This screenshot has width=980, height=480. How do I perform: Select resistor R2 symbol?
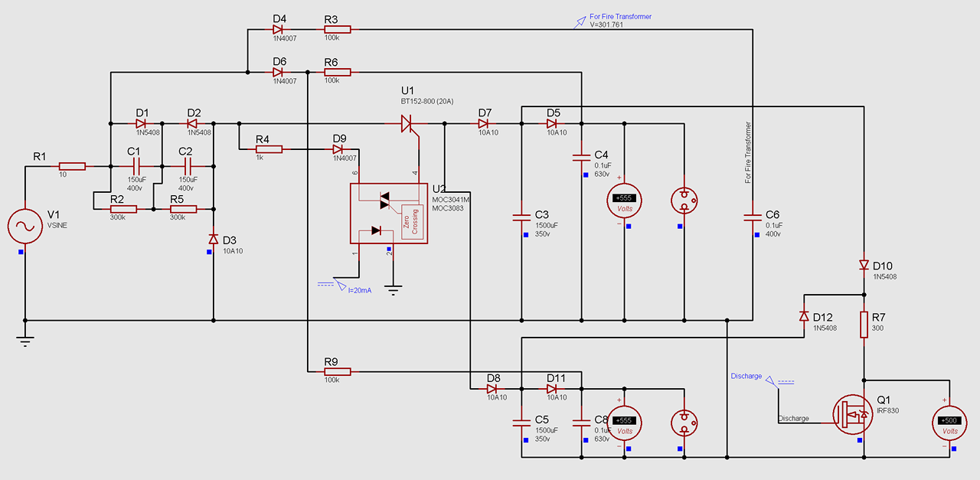[123, 209]
